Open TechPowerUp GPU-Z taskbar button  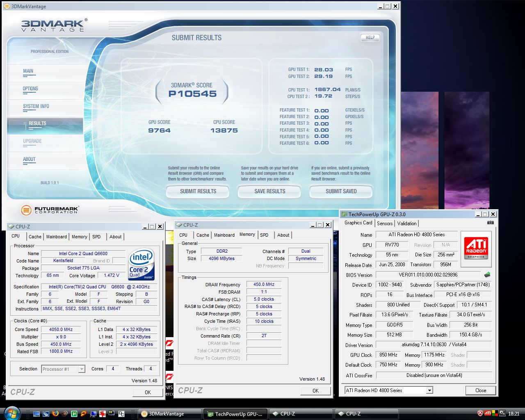click(x=236, y=414)
